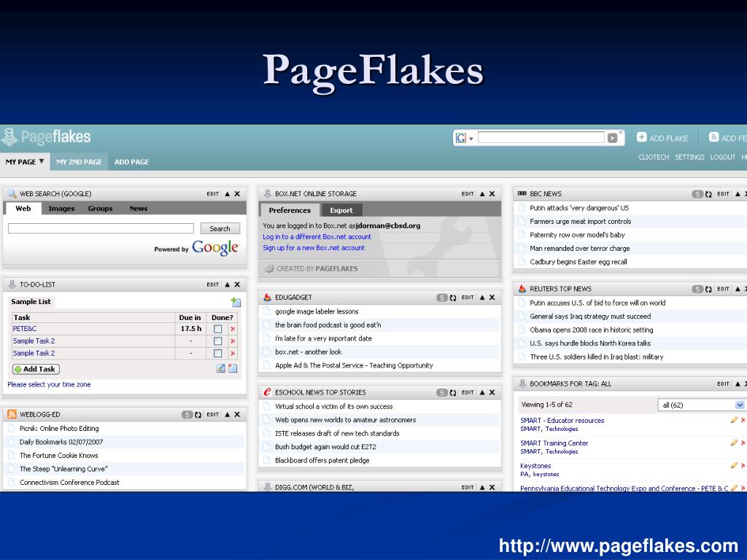Refresh the eSchool News Top Stories feed

[452, 393]
